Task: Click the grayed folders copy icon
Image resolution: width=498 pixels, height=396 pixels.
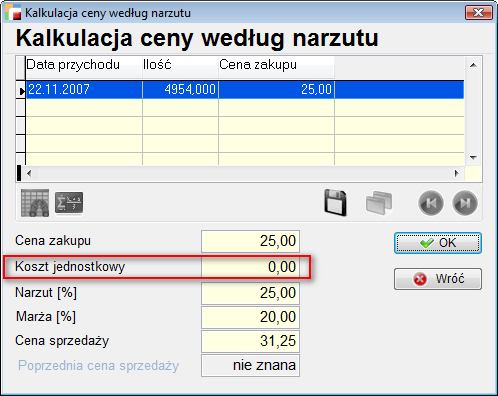Action: [x=379, y=203]
